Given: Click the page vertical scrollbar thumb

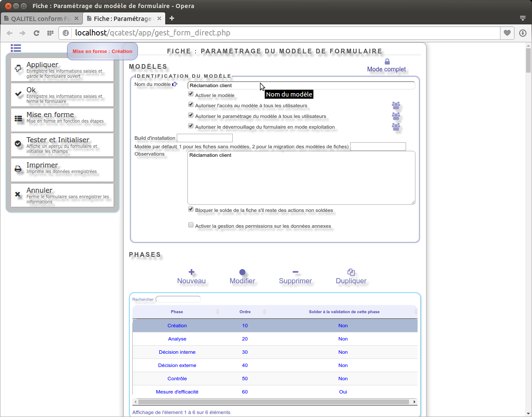Looking at the screenshot, I should 529,60.
